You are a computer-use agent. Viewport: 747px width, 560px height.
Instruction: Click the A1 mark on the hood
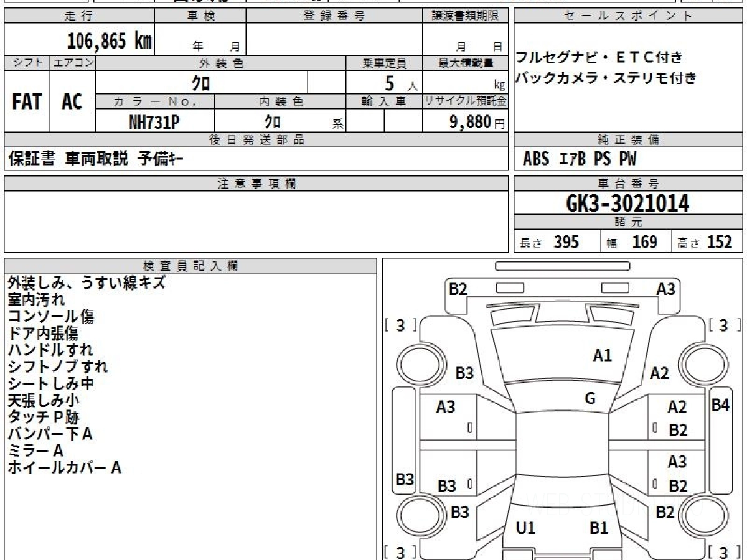click(603, 356)
